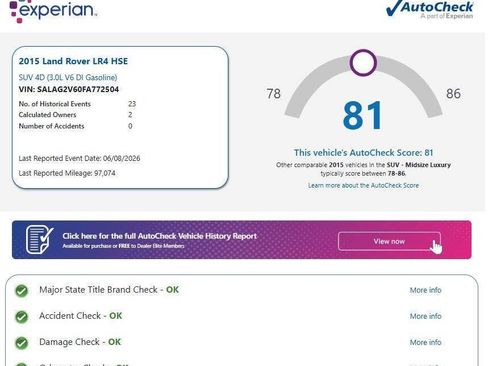The height and width of the screenshot is (366, 488).
Task: Click Last Reported Event Date: 06/08/2026
Action: point(79,158)
